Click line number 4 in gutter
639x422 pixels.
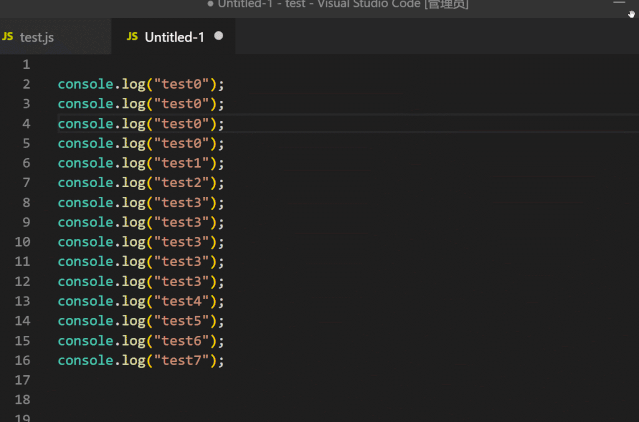26,123
